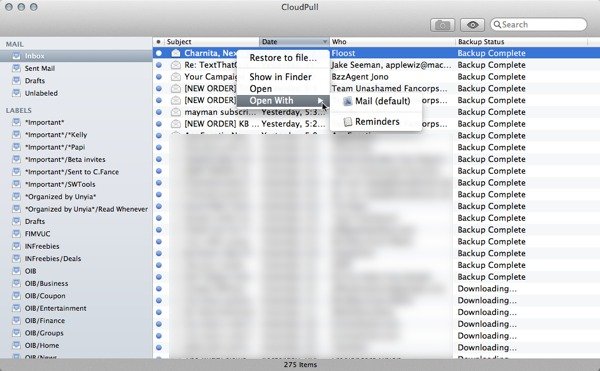Click the OIB/Home label folder icon

[x=16, y=345]
